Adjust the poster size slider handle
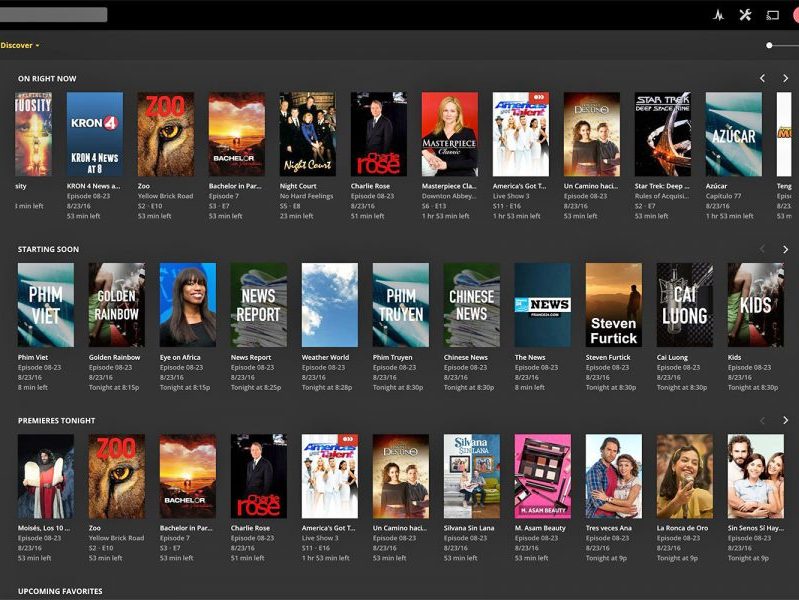This screenshot has width=799, height=600. coord(769,45)
